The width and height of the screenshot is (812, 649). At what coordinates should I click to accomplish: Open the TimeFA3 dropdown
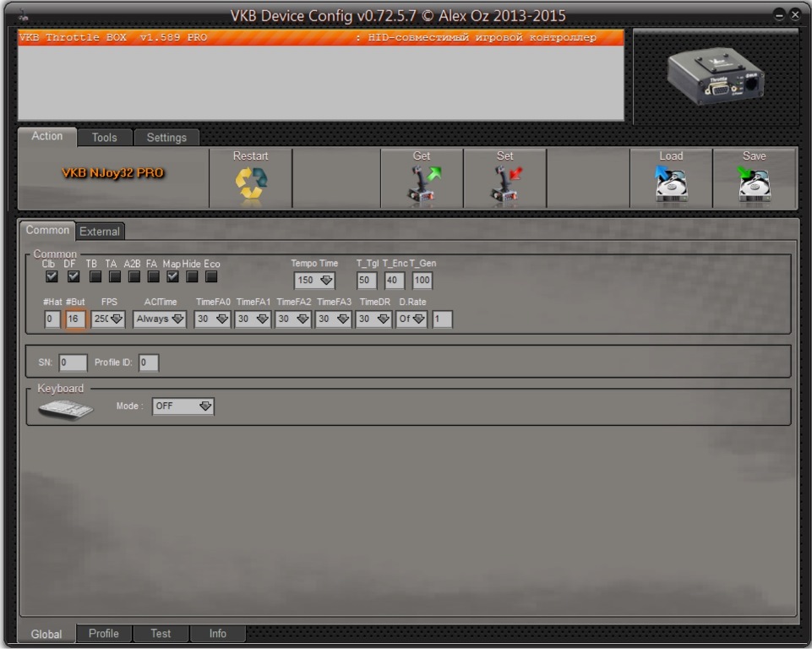point(334,319)
